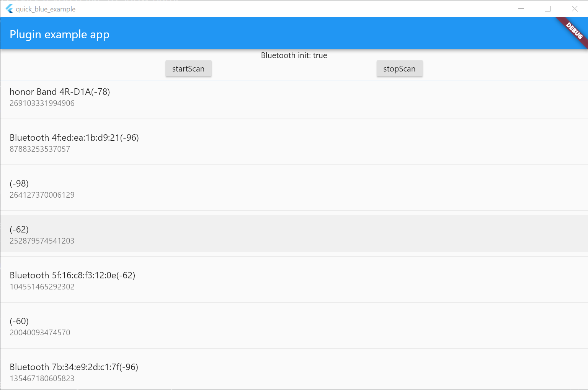Click the stopScan button
Viewport: 588px width, 390px height.
(400, 68)
